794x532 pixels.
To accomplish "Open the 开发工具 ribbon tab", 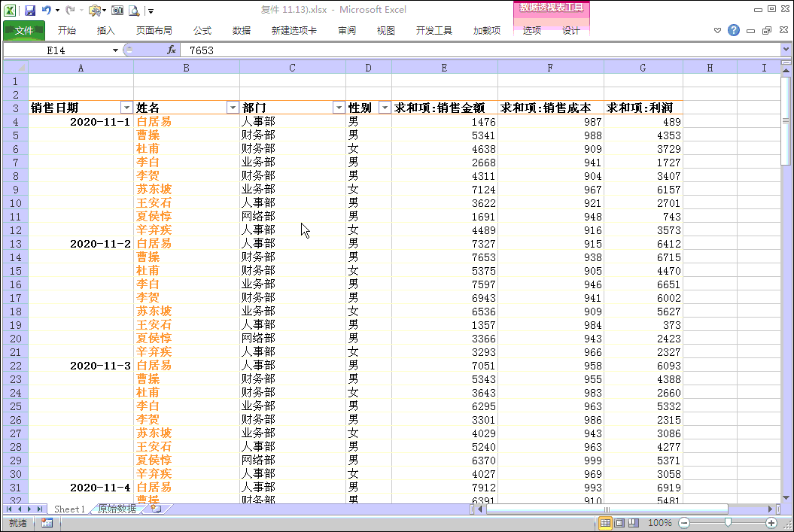I will click(434, 30).
